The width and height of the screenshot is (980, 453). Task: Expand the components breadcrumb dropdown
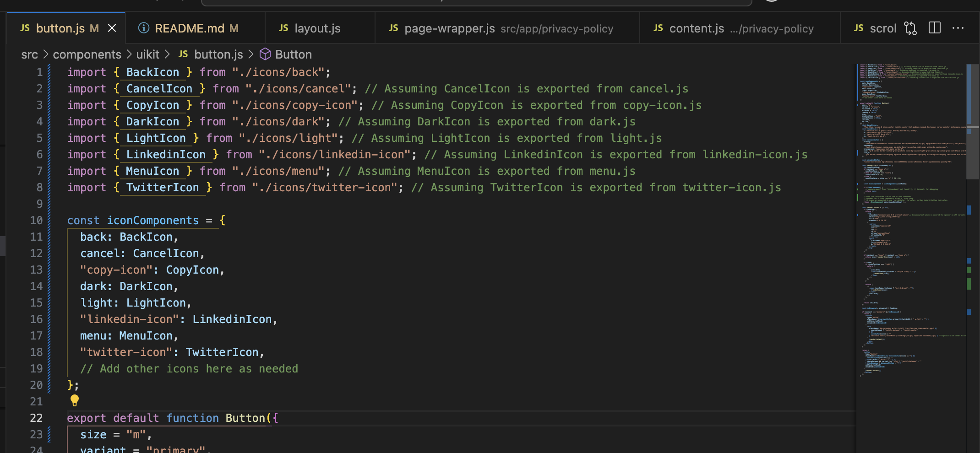tap(87, 54)
